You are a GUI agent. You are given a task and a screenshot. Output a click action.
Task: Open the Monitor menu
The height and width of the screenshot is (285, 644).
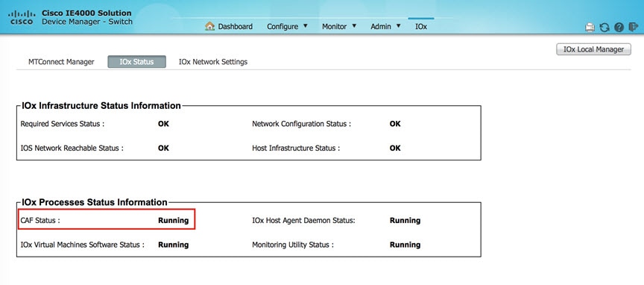pos(335,26)
